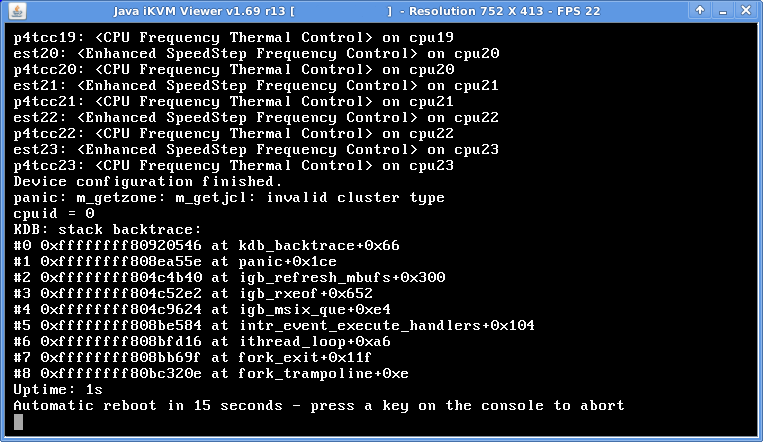Click the blinking console cursor block

pyautogui.click(x=18, y=422)
